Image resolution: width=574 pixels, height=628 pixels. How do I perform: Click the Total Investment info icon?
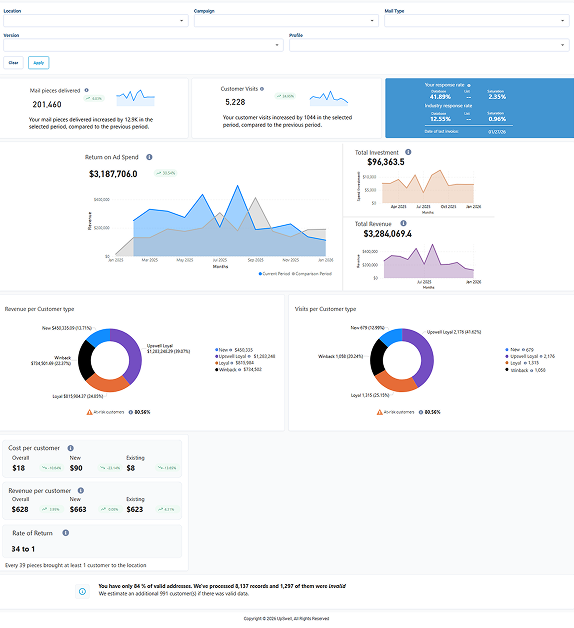tap(408, 152)
